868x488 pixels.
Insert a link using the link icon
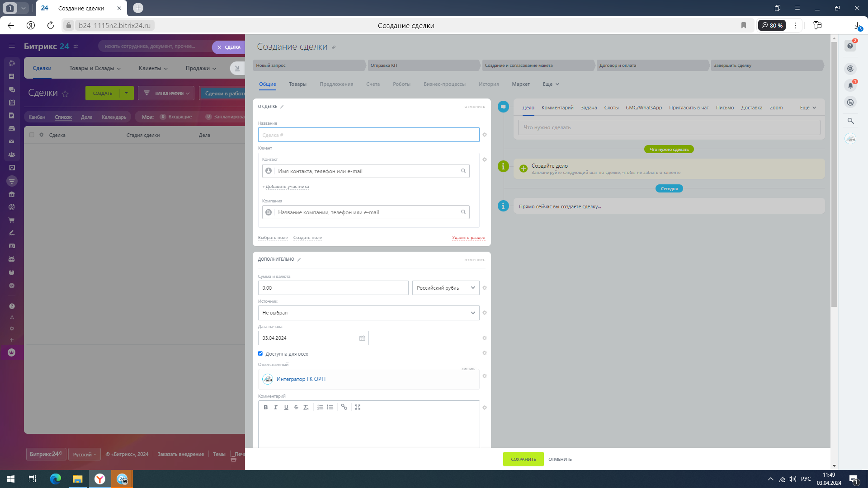pos(344,407)
